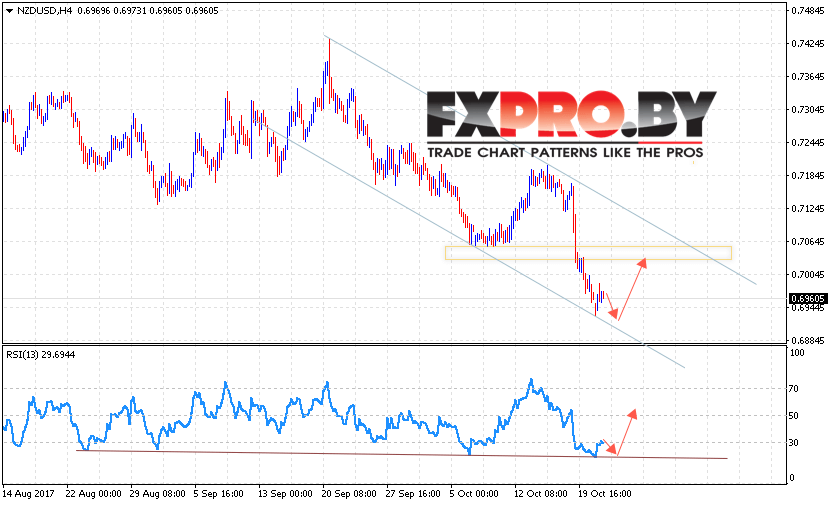829x505 pixels.
Task: Click the RSI scale value 30
Action: pos(794,443)
